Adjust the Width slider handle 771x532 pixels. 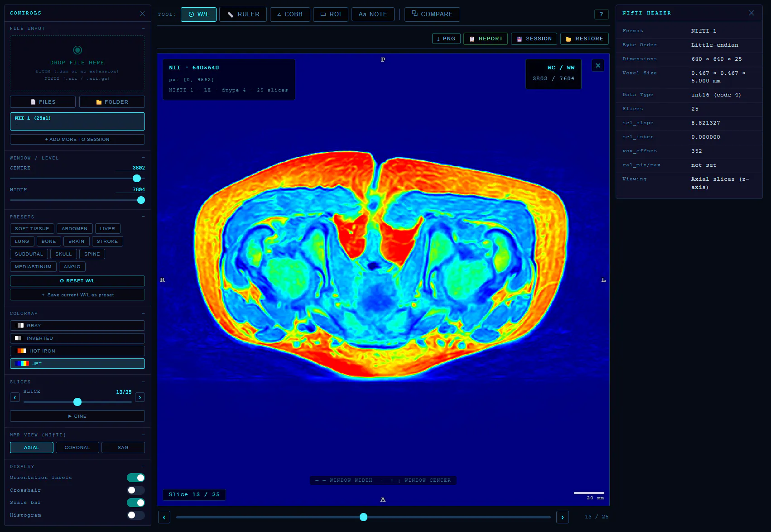pos(141,200)
